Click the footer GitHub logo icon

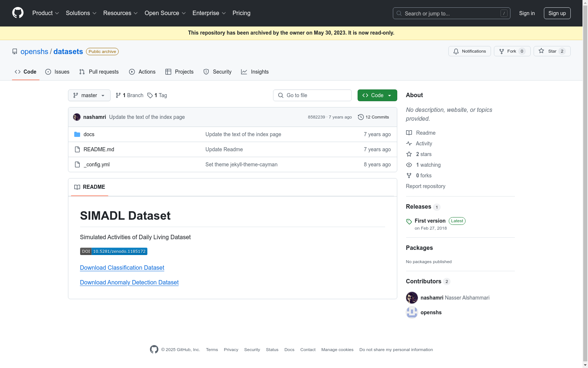point(154,350)
